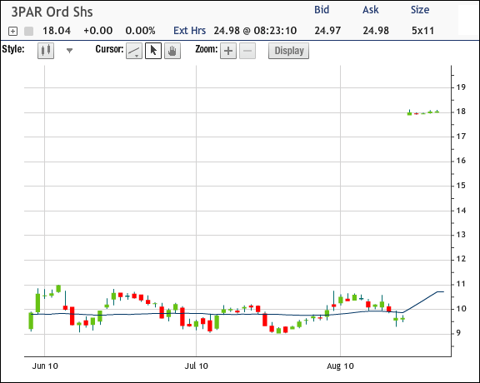Screen dimensions: 480x383
Task: Click the Size column header
Action: click(x=420, y=10)
